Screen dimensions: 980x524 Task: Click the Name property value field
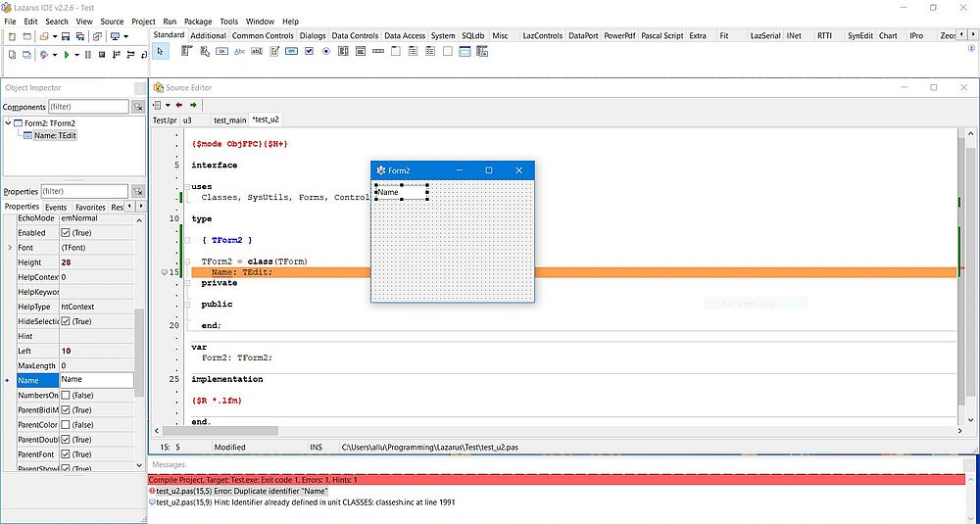96,380
